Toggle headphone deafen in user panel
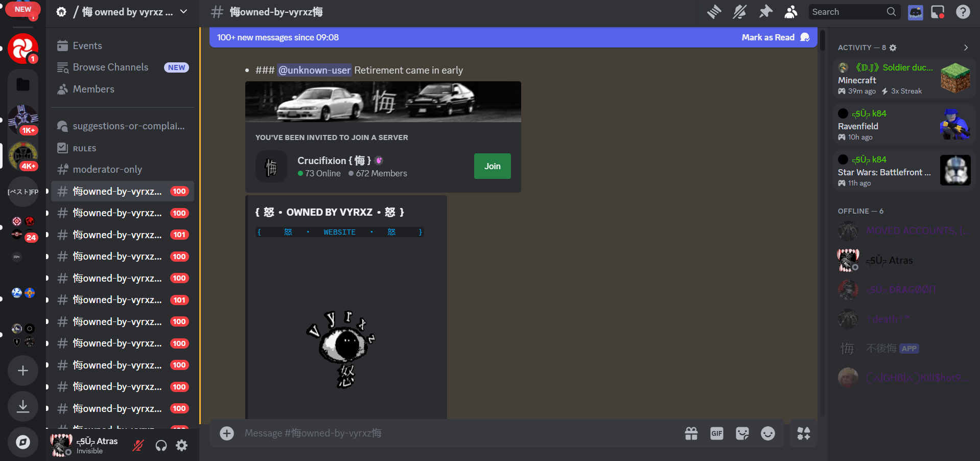980x461 pixels. click(x=161, y=446)
